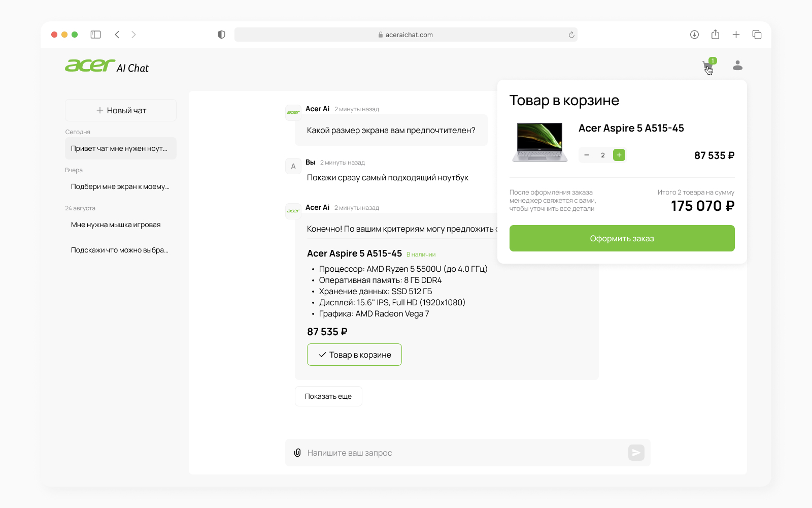Open the browser downloads icon

[x=694, y=35]
